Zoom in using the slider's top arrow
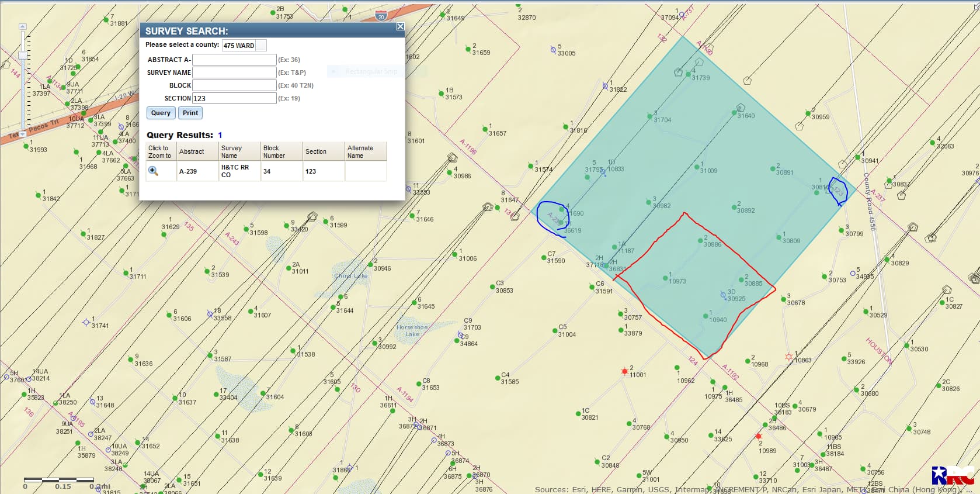The width and height of the screenshot is (980, 494). [22, 27]
